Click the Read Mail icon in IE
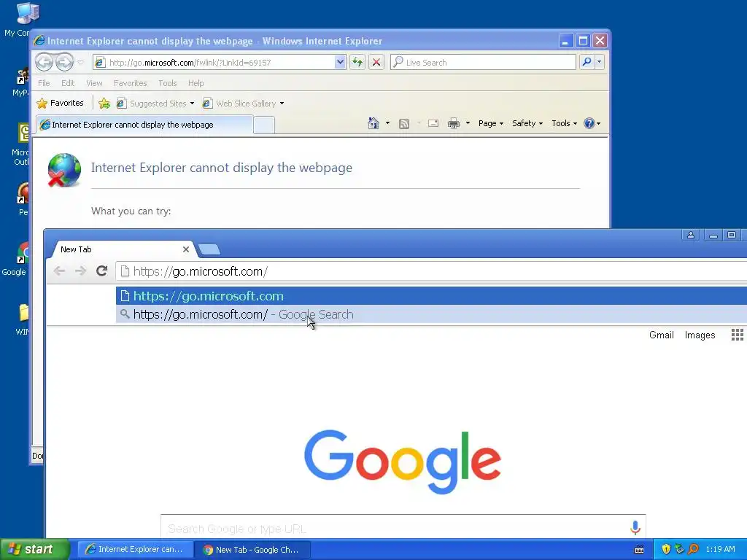 [x=433, y=123]
